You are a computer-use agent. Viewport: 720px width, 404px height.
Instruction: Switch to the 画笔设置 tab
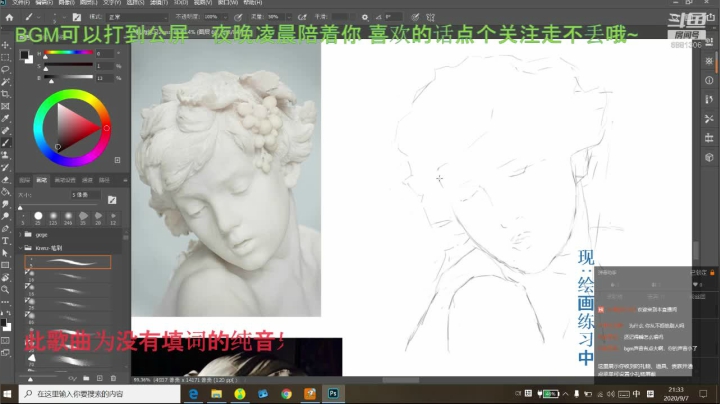pos(65,180)
